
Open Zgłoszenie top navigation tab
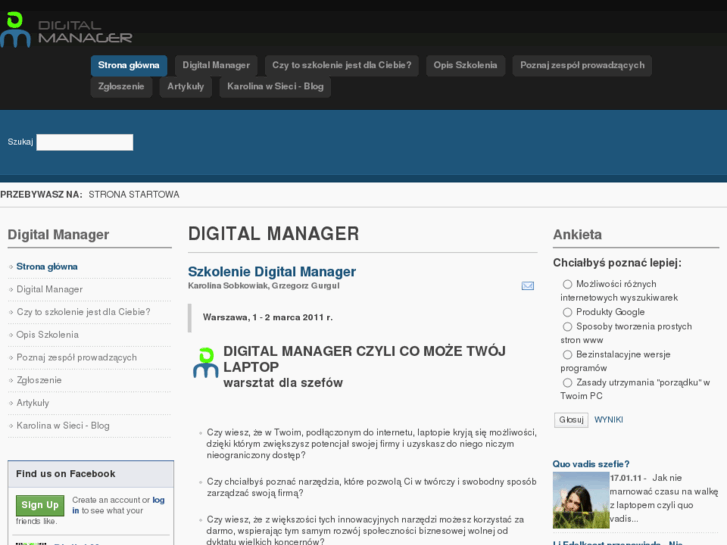click(x=121, y=87)
